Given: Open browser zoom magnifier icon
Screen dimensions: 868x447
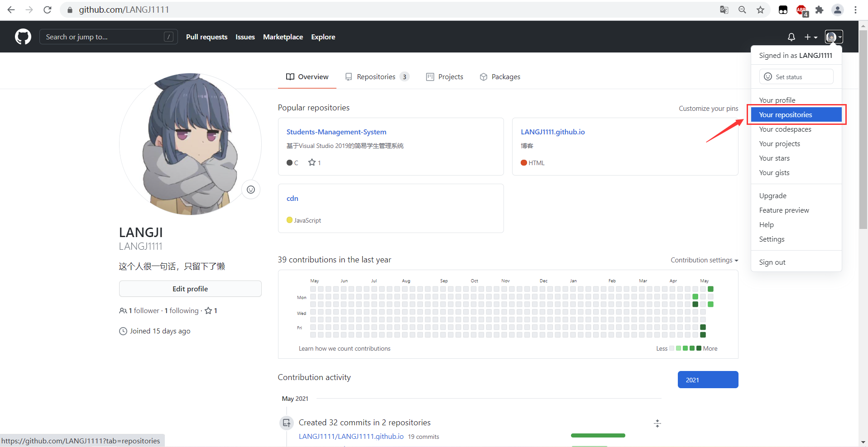Looking at the screenshot, I should tap(742, 10).
